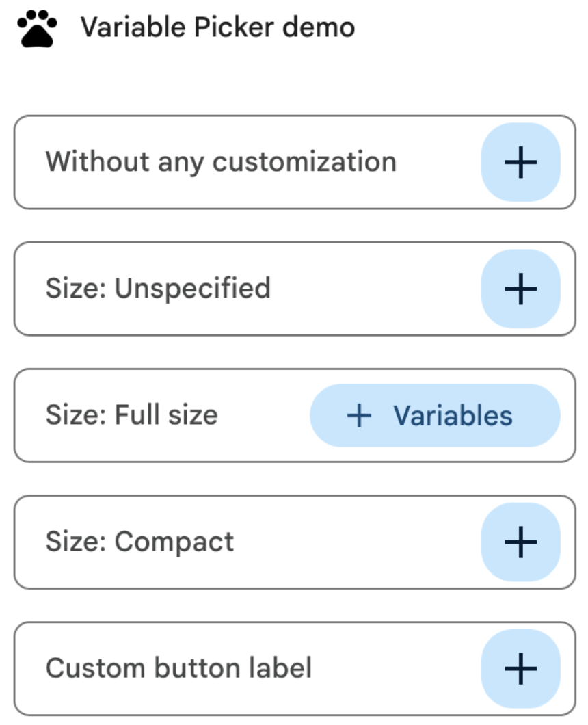Click the Size: Unspecified label text

tap(159, 288)
